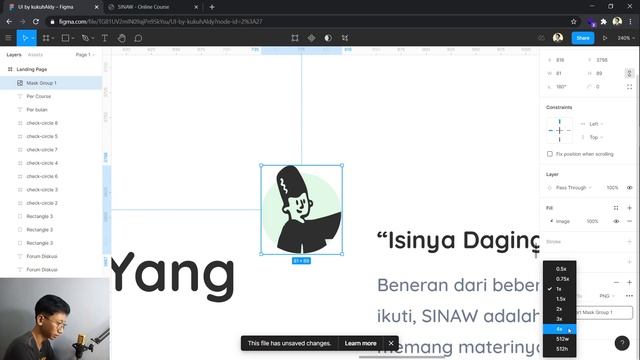Click Learn more in unsaved changes toast
The height and width of the screenshot is (360, 640).
point(360,343)
